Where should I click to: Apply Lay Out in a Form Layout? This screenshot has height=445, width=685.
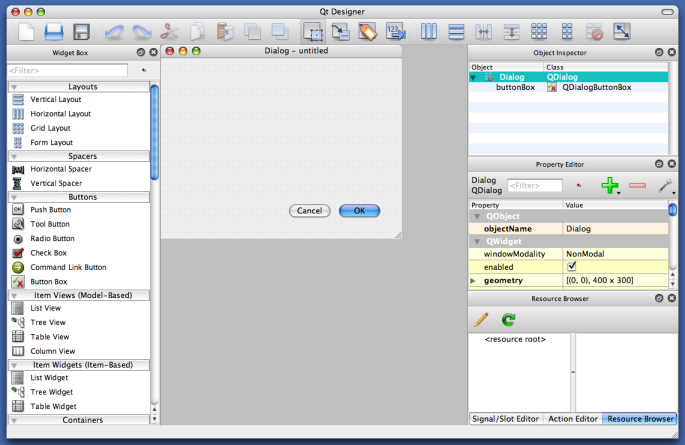click(567, 32)
